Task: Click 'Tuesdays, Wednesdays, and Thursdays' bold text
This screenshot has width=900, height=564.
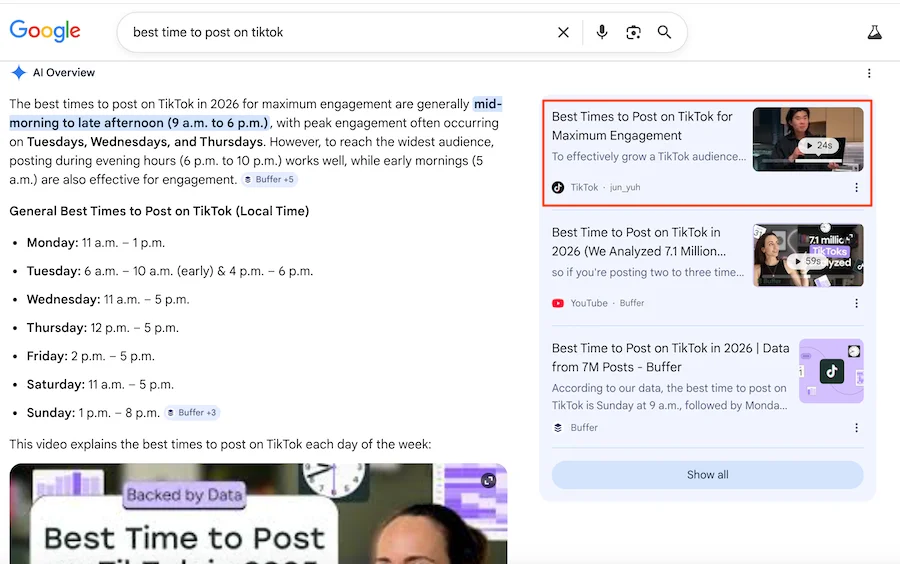Action: click(x=145, y=142)
